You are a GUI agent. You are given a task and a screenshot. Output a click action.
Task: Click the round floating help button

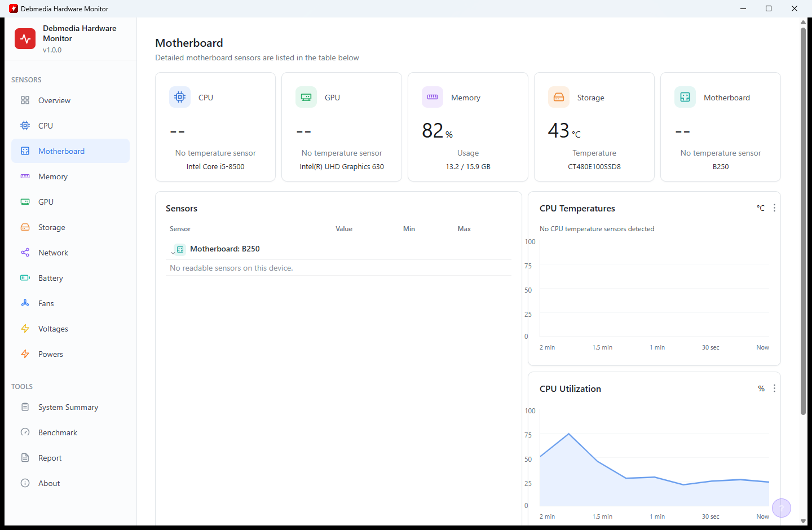coord(782,508)
